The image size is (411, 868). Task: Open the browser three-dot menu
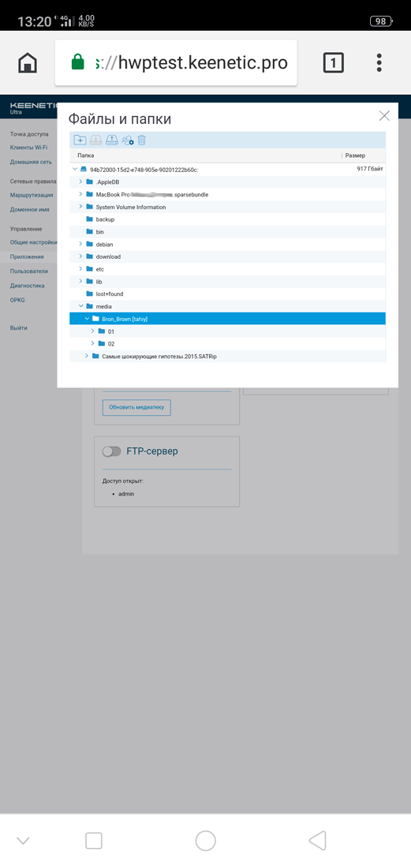pyautogui.click(x=379, y=62)
